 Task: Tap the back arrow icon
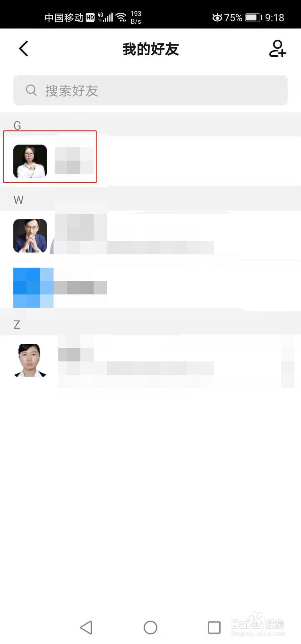pyautogui.click(x=24, y=49)
